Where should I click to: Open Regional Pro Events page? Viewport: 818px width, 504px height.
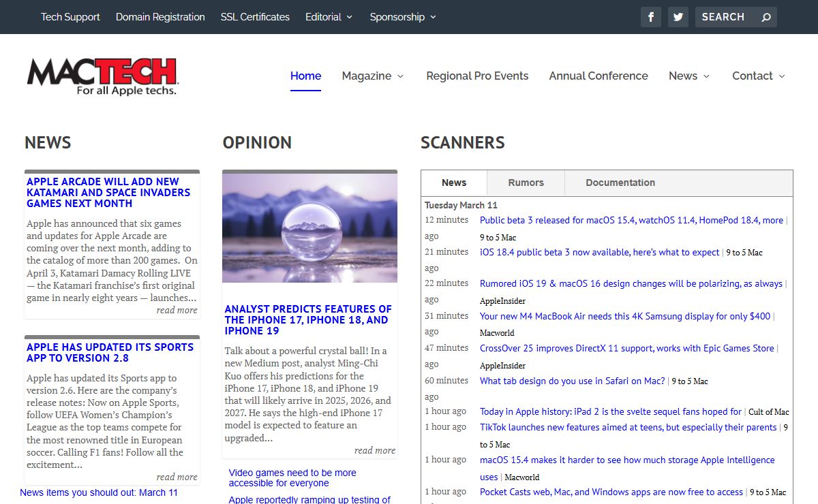pos(477,76)
